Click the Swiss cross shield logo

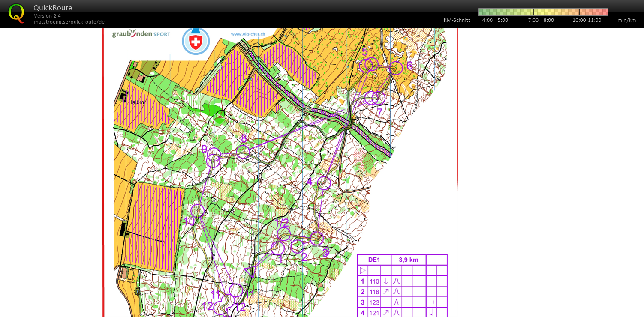196,42
